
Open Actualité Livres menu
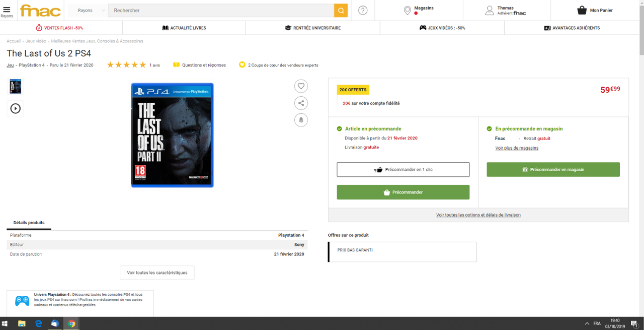184,28
